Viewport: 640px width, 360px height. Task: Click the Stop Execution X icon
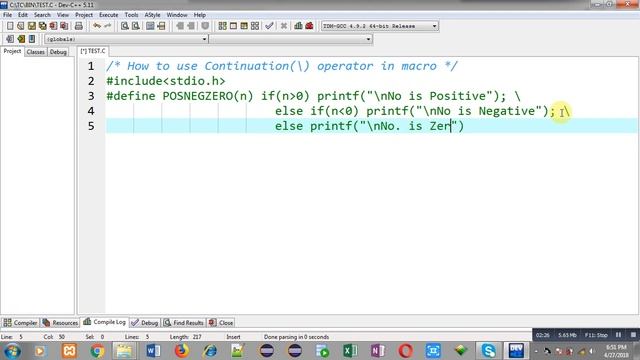(x=284, y=26)
